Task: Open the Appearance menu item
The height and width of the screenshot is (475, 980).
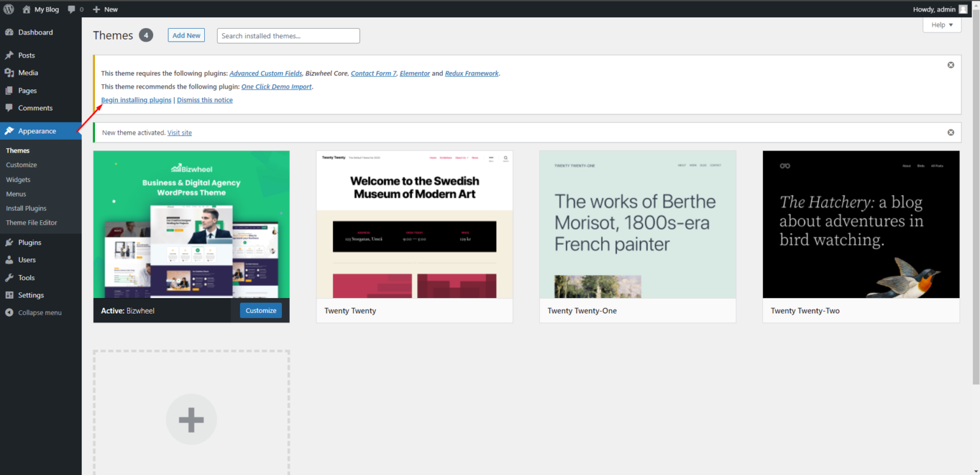Action: 41,131
